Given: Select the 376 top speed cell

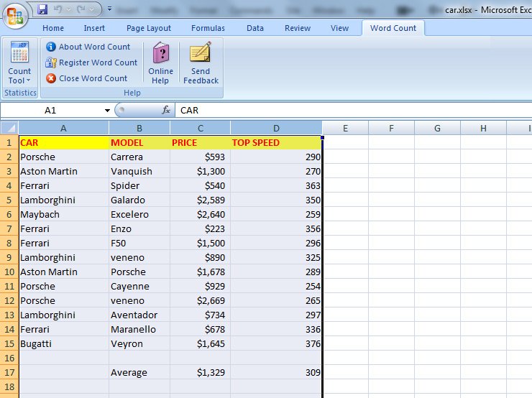Looking at the screenshot, I should 276,343.
